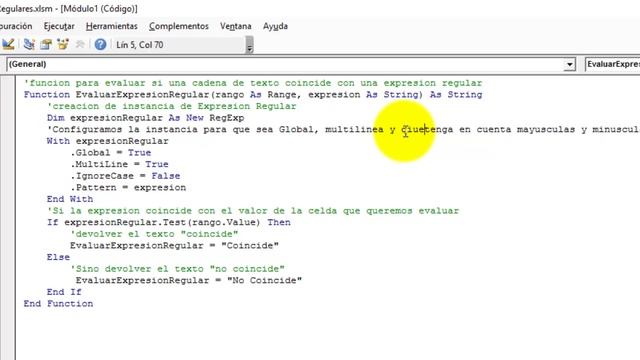Open the Ejecutar menu
Viewport: 640px width, 360px height.
click(59, 26)
